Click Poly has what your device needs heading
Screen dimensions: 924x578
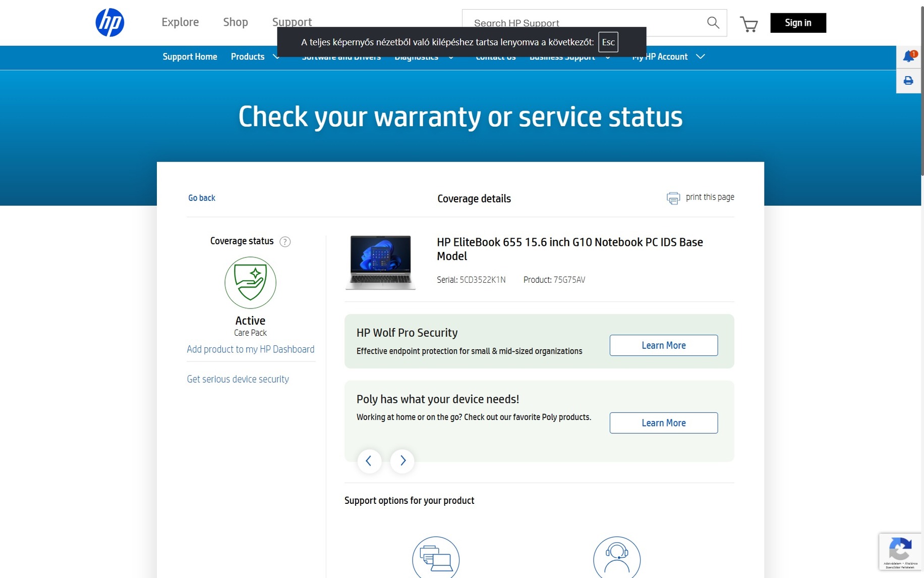click(438, 399)
